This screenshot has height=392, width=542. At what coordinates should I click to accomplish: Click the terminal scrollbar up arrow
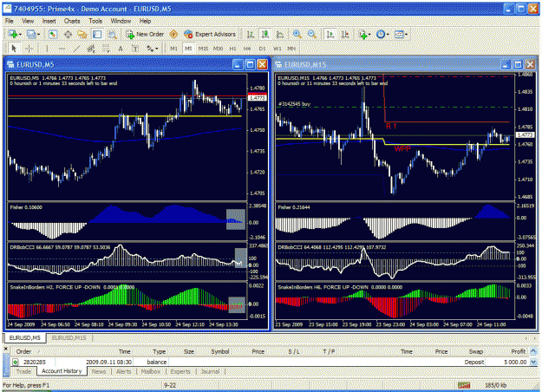(x=533, y=351)
